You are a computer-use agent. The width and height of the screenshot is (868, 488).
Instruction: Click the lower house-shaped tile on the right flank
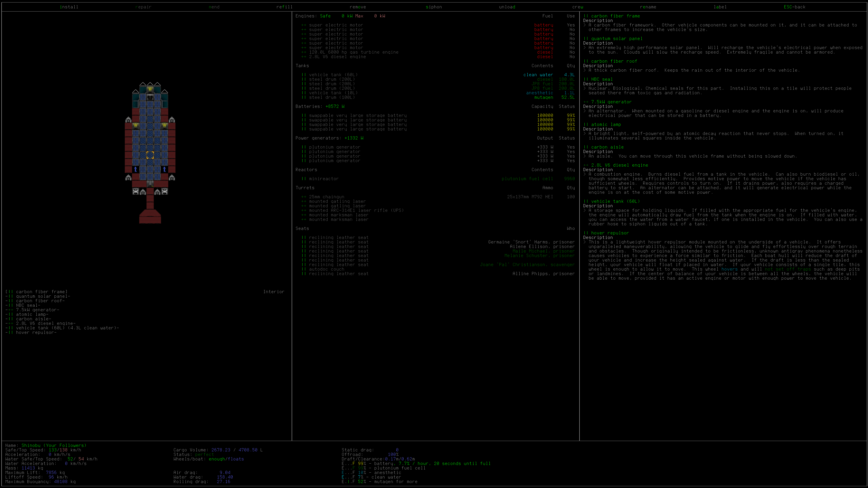(x=172, y=177)
